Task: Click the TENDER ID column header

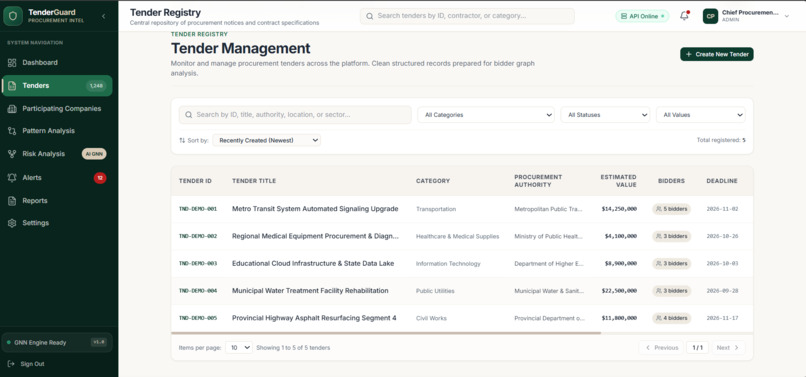Action: [x=195, y=181]
